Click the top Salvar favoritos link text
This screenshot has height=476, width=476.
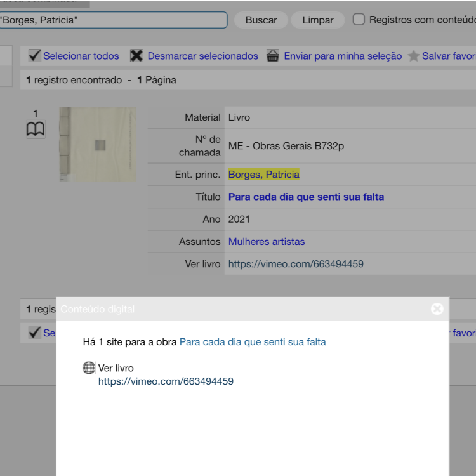click(x=449, y=56)
